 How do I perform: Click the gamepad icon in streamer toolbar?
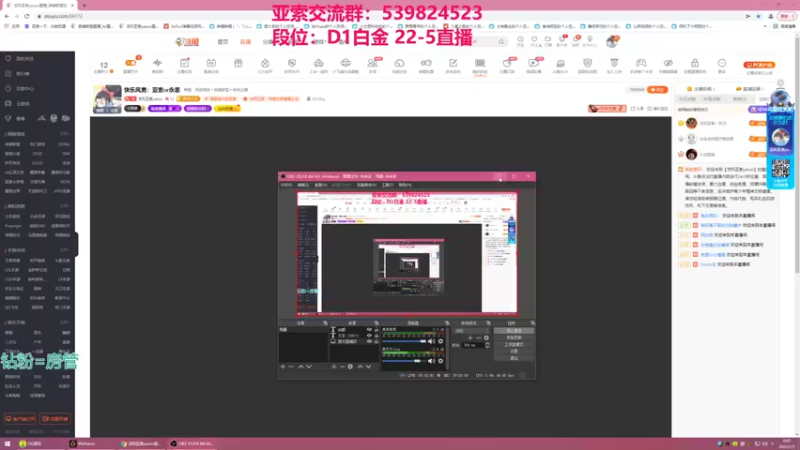[x=641, y=63]
